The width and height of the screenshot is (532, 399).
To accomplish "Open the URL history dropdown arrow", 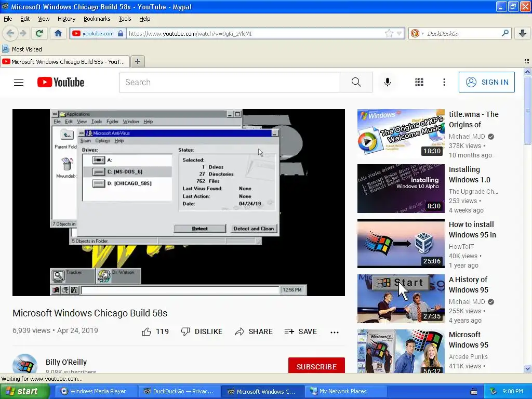I will pyautogui.click(x=400, y=33).
